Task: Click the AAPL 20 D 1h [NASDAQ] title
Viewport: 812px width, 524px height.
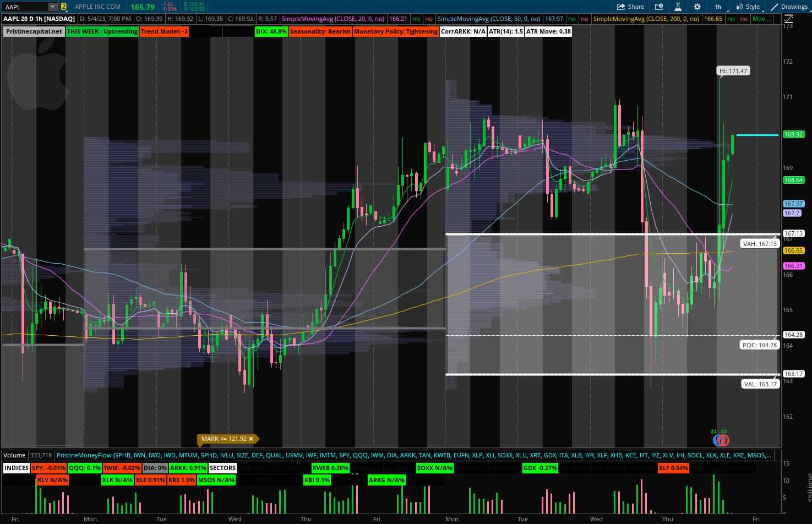Action: tap(39, 19)
